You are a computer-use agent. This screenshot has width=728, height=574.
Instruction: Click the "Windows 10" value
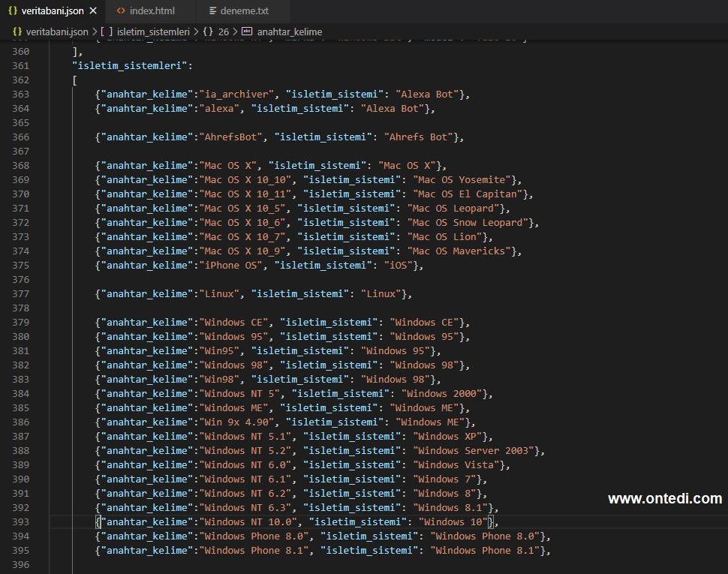453,522
